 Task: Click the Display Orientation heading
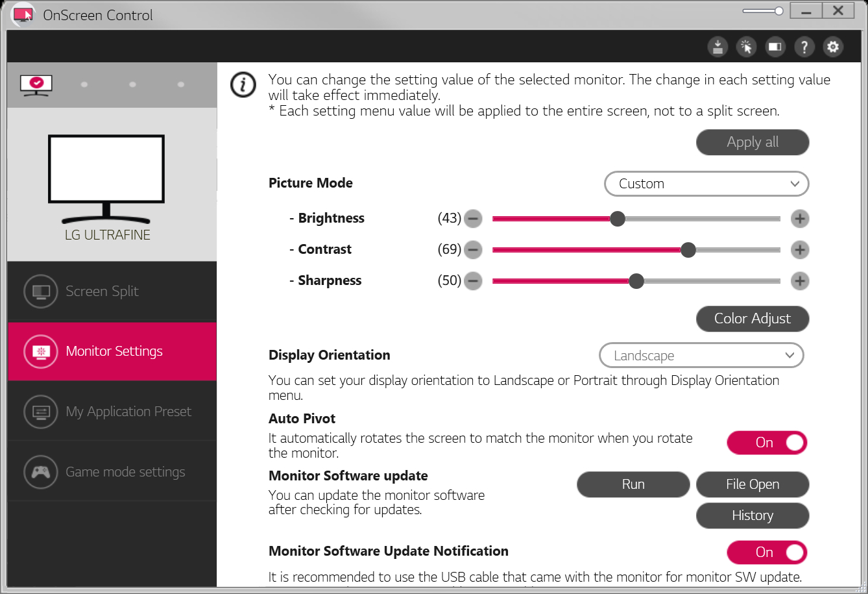pyautogui.click(x=330, y=355)
